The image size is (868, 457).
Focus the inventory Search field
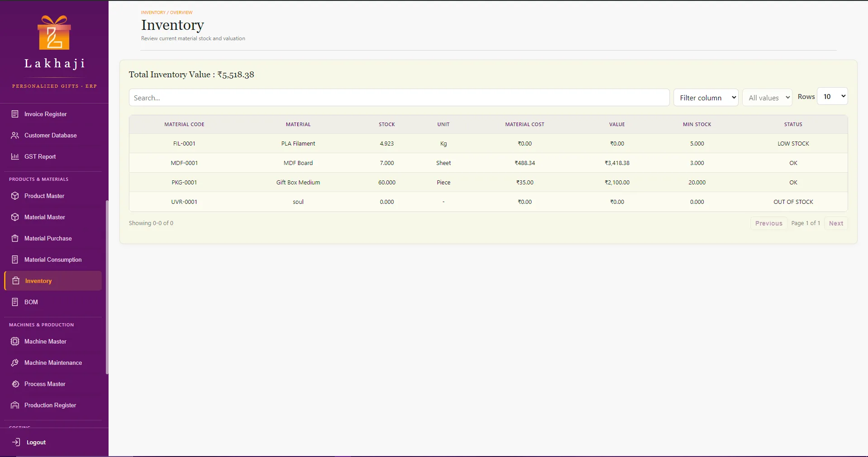pos(399,98)
